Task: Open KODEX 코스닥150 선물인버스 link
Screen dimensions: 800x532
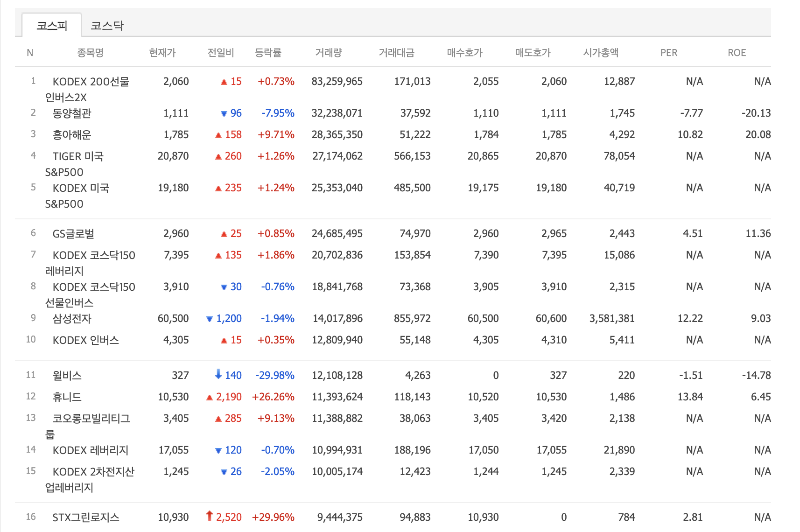Action: 91,294
